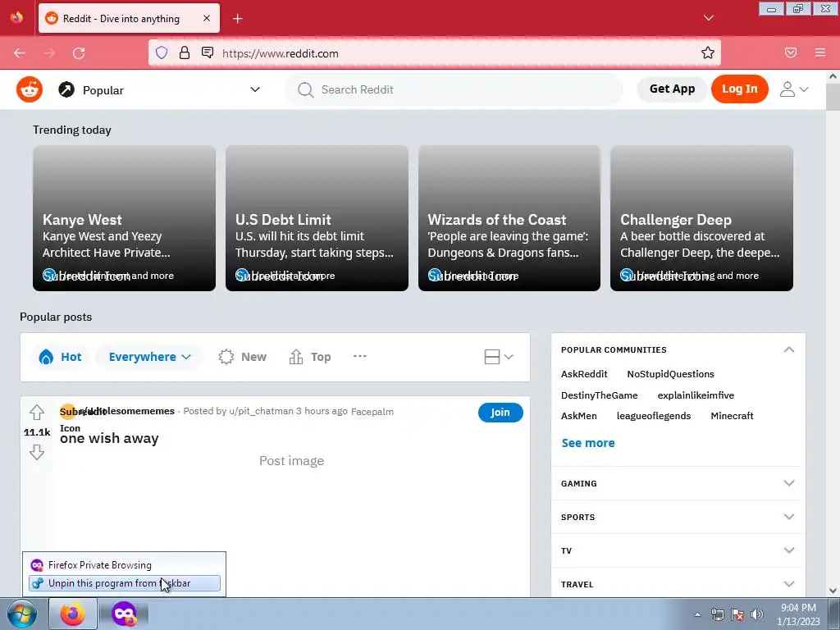840x630 pixels.
Task: Expand the Travel section
Action: click(x=678, y=584)
